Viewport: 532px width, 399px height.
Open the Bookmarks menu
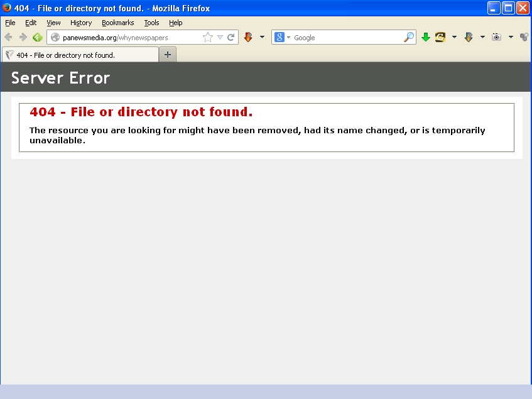(117, 23)
